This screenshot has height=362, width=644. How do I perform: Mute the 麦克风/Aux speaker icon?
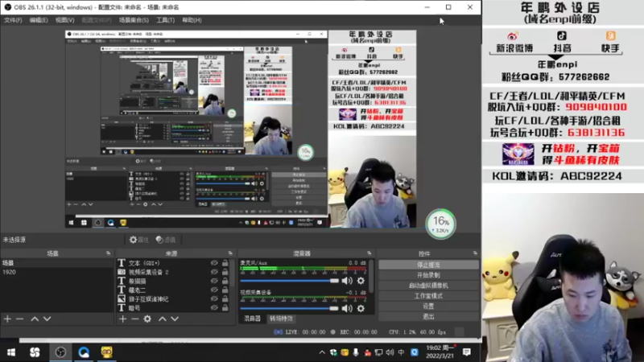pos(347,281)
